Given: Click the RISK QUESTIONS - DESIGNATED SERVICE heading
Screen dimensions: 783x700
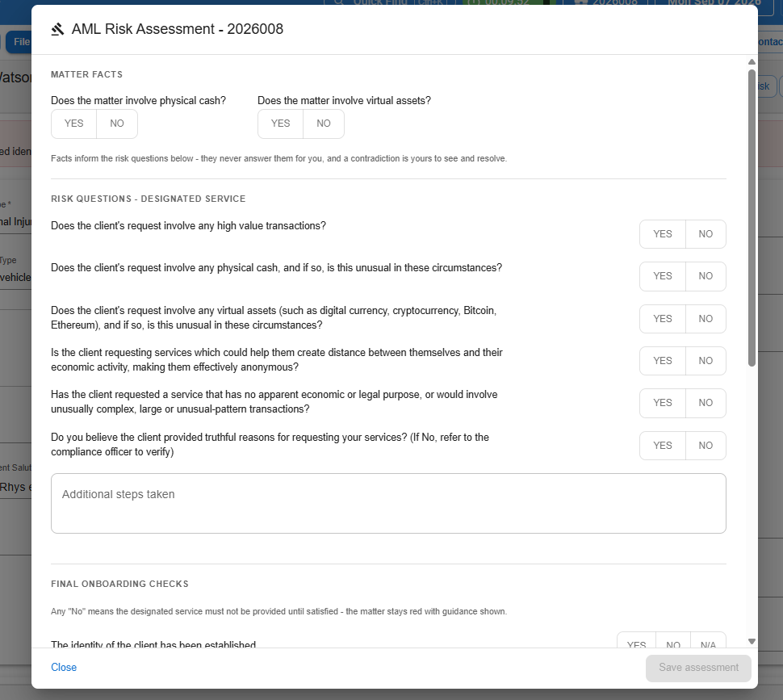Looking at the screenshot, I should [149, 199].
